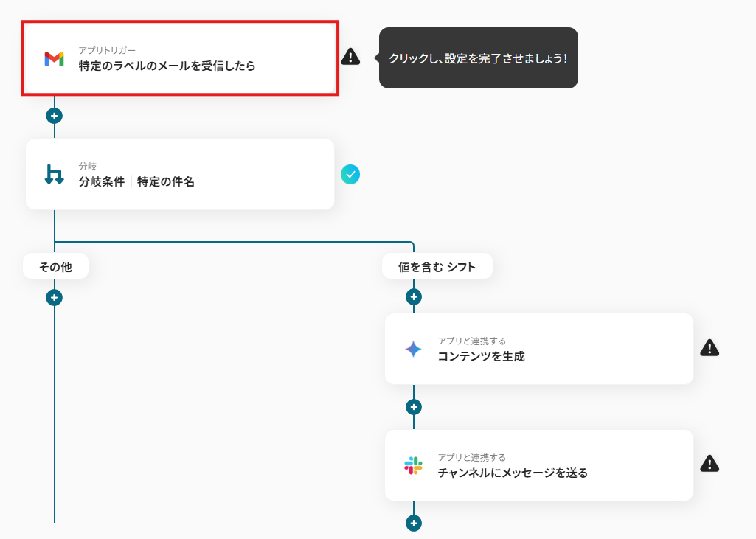Viewport: 756px width, 539px height.
Task: Open the 分岐条件｜特定の件名 branch card
Action: (x=180, y=174)
